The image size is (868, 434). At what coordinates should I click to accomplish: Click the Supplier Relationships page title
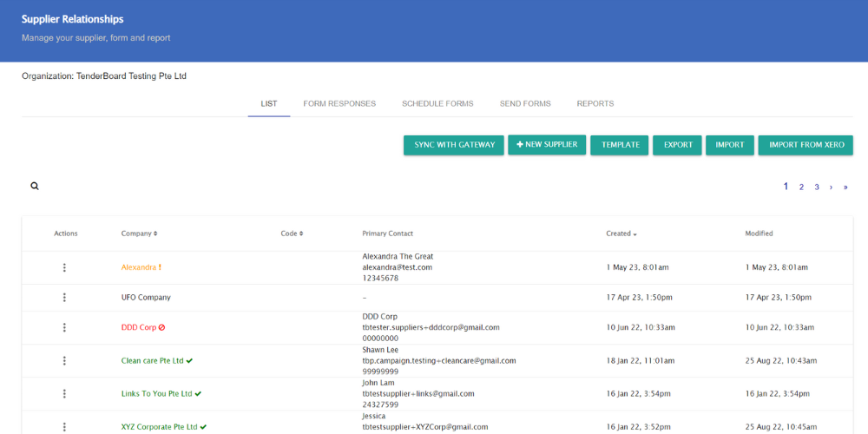[73, 19]
